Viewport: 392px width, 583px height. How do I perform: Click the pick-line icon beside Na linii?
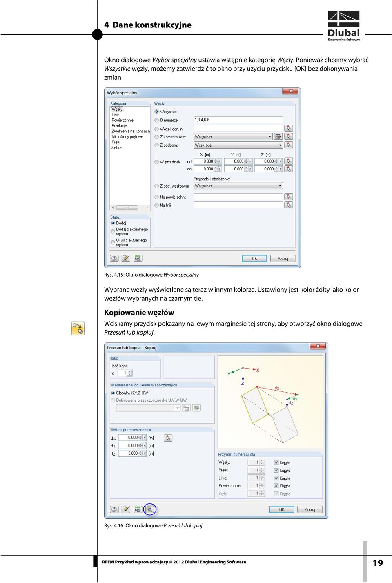(289, 205)
